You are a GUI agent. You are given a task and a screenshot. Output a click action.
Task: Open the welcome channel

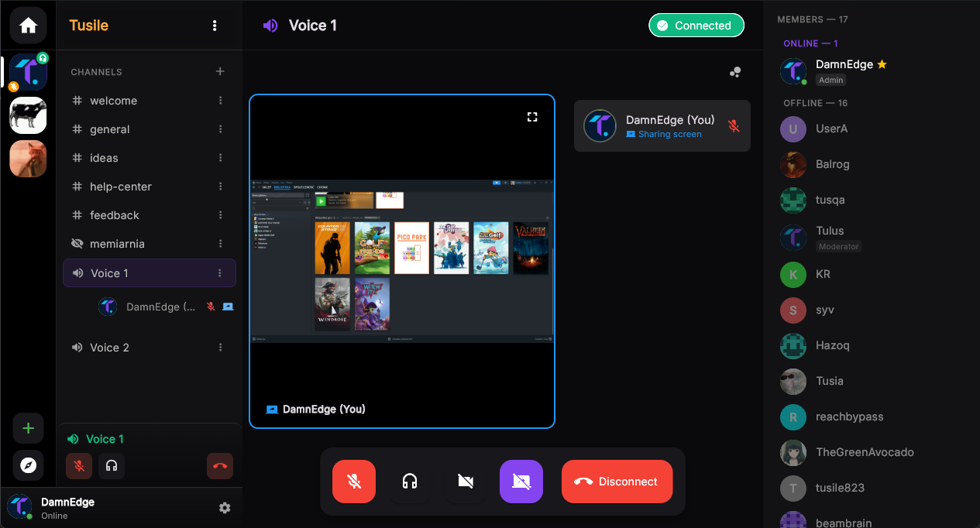tap(149, 101)
